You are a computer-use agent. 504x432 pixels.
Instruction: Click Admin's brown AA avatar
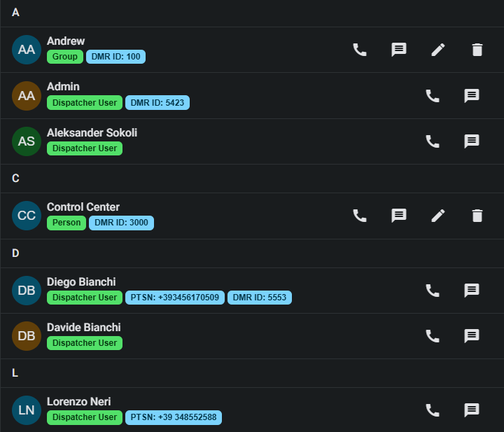click(x=27, y=96)
